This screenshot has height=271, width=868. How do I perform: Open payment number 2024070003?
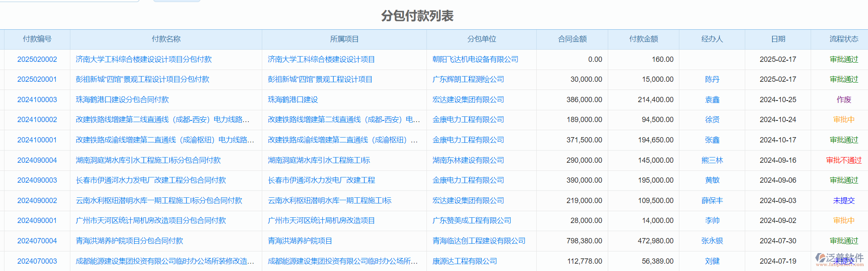pyautogui.click(x=37, y=261)
